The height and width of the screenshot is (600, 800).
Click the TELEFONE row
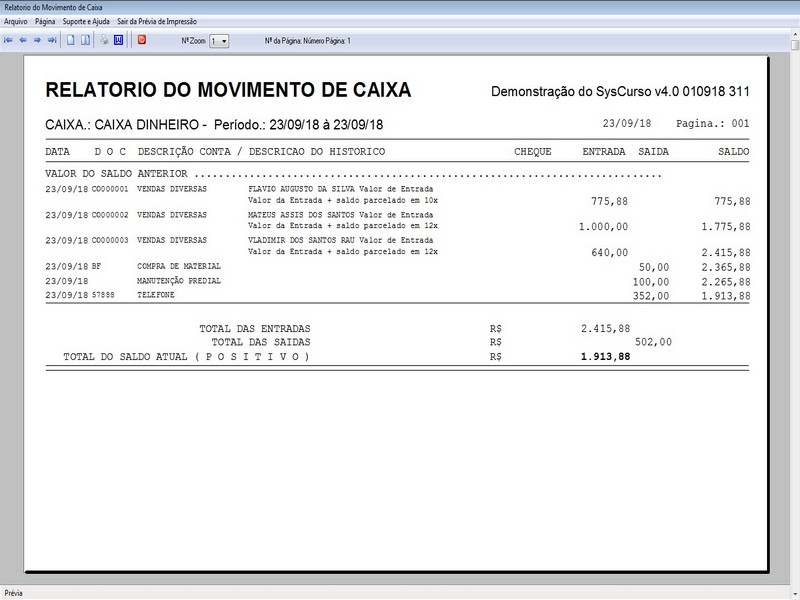(x=397, y=295)
